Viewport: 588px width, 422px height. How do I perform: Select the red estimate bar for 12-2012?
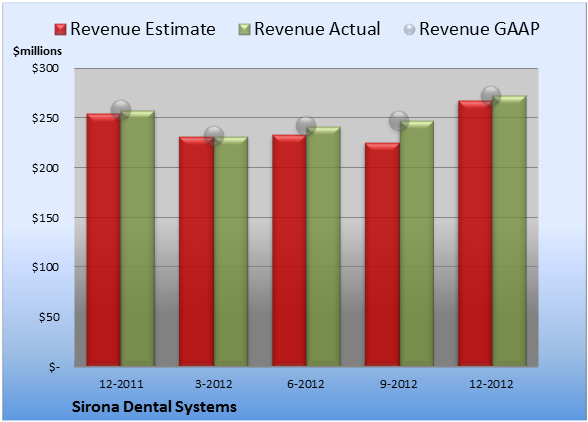(475, 233)
